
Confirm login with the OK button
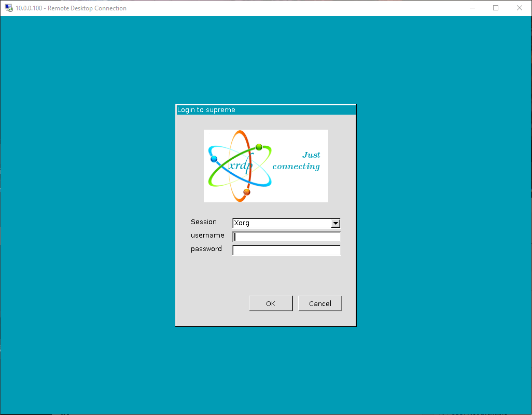tap(271, 303)
